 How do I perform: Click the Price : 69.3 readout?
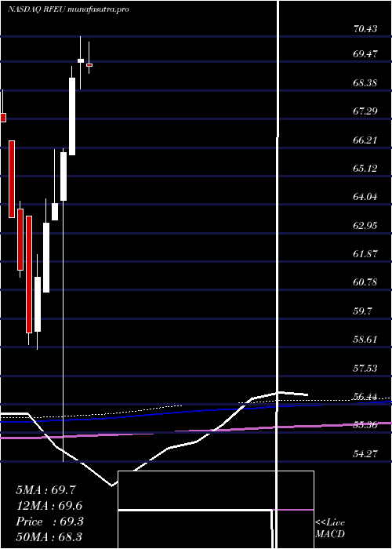pos(49,522)
